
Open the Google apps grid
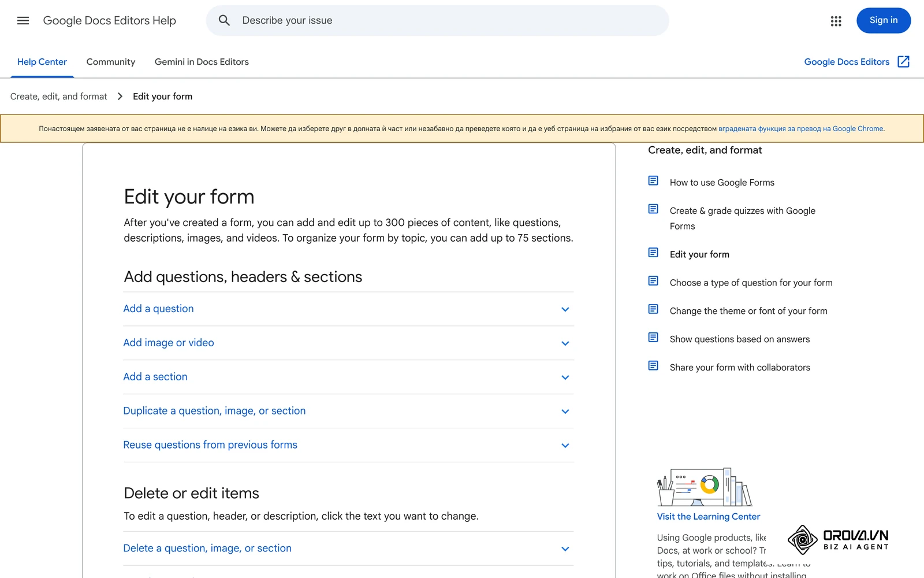pos(836,21)
